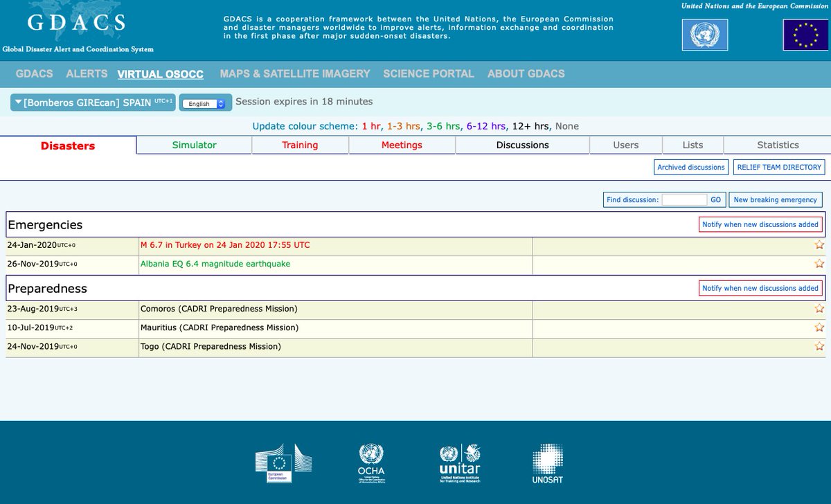Switch to the Discussions tab
The height and width of the screenshot is (504, 831).
tap(523, 145)
